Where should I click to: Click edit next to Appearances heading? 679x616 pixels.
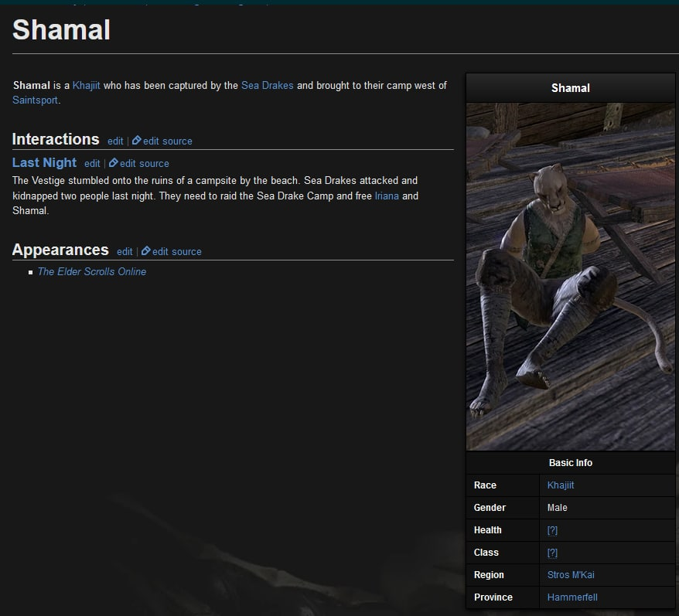pyautogui.click(x=125, y=251)
